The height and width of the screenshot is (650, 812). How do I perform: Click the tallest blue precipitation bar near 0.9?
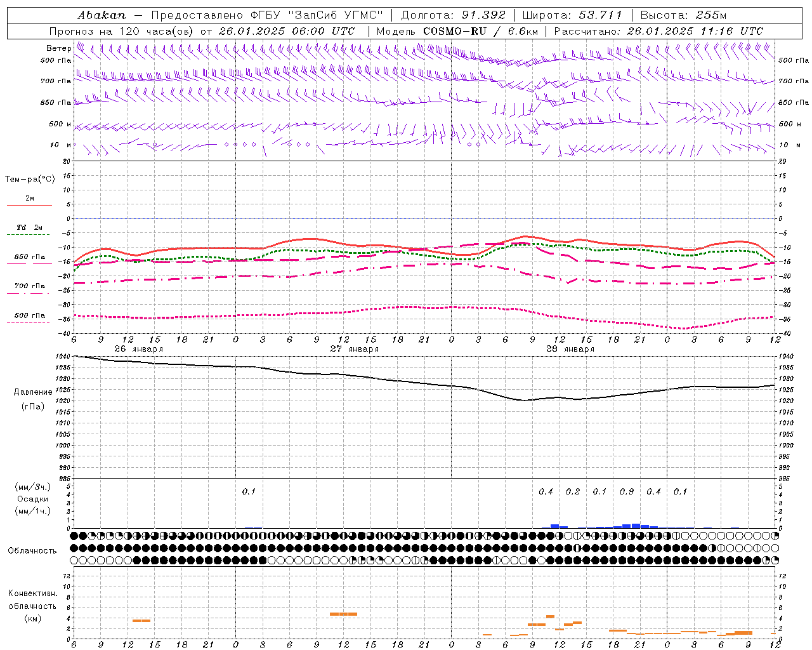(636, 526)
